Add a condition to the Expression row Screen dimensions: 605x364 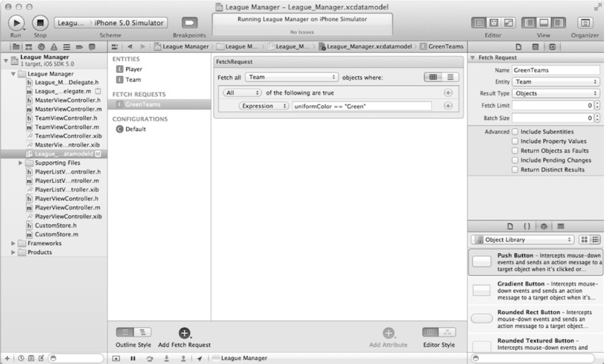[448, 106]
